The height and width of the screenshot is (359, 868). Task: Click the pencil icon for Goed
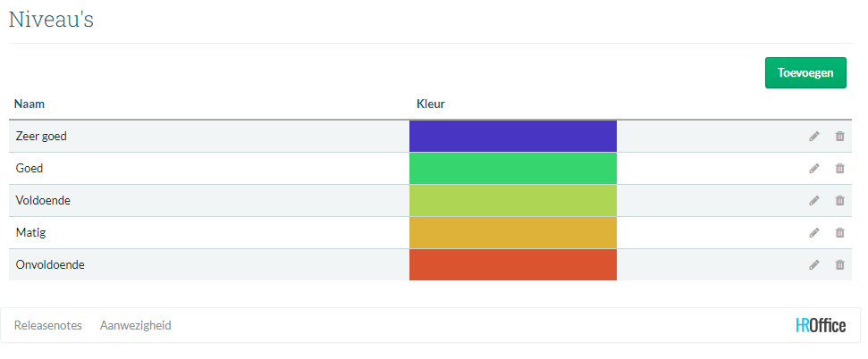pyautogui.click(x=813, y=169)
